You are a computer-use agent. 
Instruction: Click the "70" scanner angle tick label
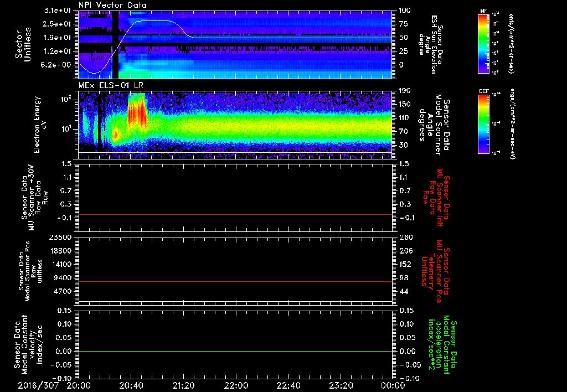click(403, 132)
